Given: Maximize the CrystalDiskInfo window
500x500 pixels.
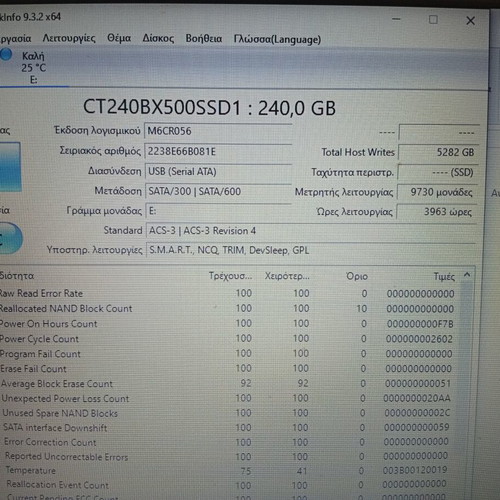Looking at the screenshot, I should pyautogui.click(x=433, y=20).
